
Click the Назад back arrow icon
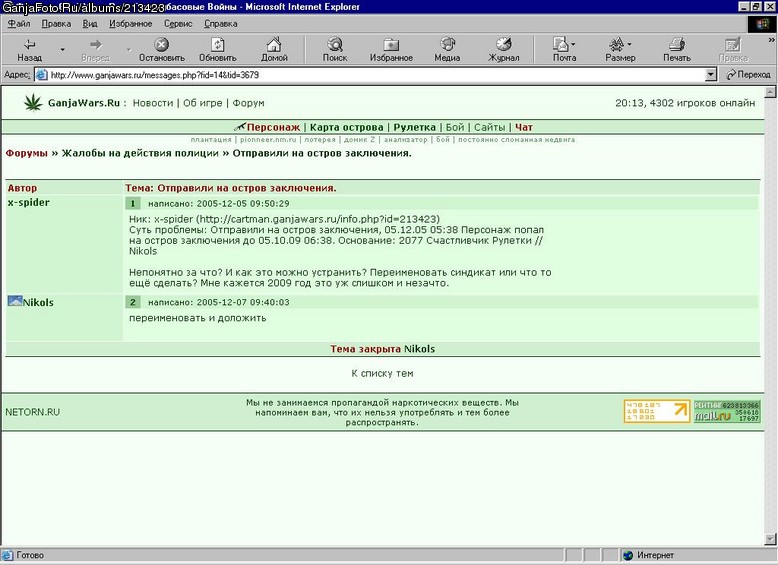pos(29,45)
